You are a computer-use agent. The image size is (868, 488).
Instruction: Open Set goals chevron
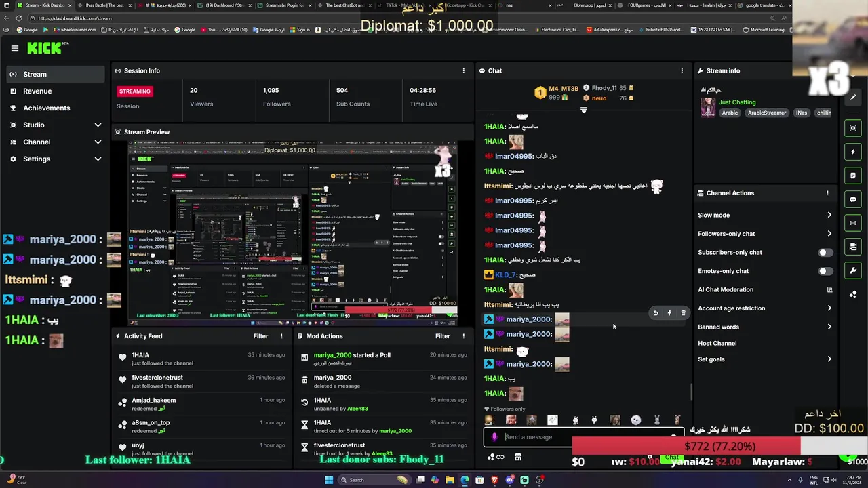[829, 359]
